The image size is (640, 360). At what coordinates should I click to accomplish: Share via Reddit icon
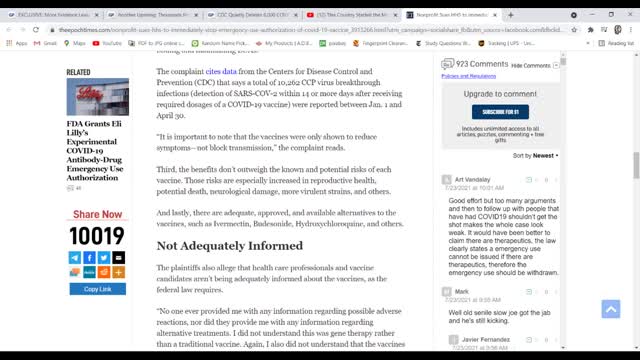pyautogui.click(x=104, y=272)
